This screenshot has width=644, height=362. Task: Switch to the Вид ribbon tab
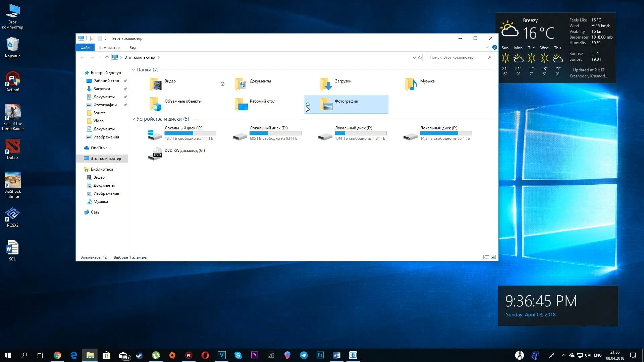point(132,47)
